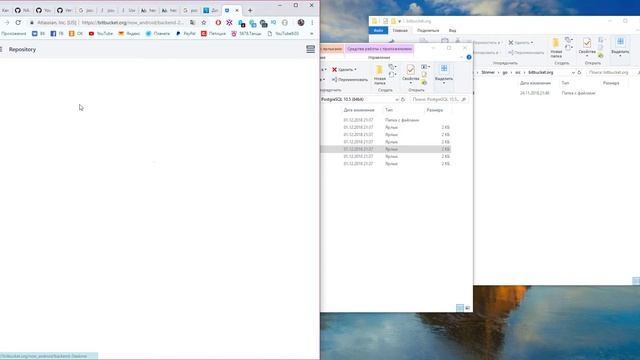Select the Папка с файлами row in PostgreSQL window
This screenshot has height=360, width=640.
(386, 120)
